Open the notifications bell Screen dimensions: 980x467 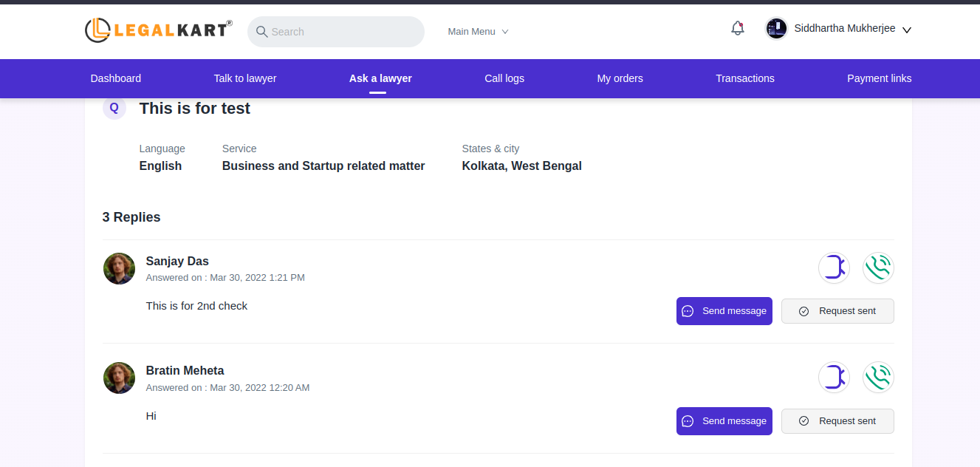click(x=737, y=29)
